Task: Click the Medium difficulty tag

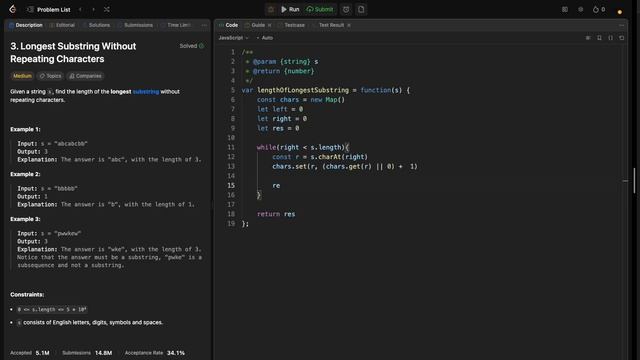Action: pos(22,76)
